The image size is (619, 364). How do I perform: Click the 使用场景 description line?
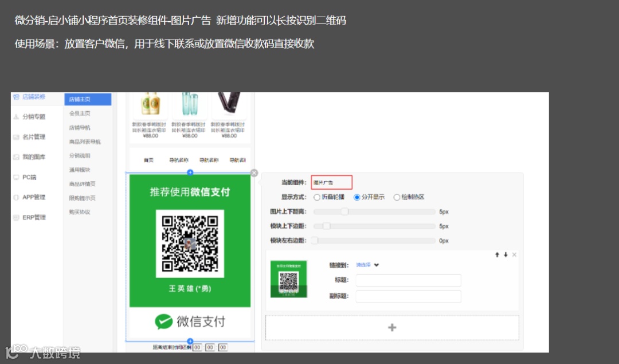click(x=164, y=44)
